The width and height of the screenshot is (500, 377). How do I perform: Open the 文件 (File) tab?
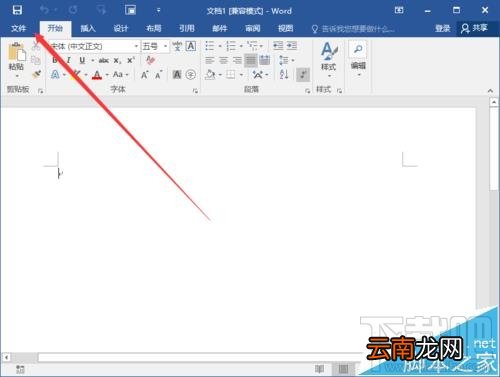tap(18, 28)
